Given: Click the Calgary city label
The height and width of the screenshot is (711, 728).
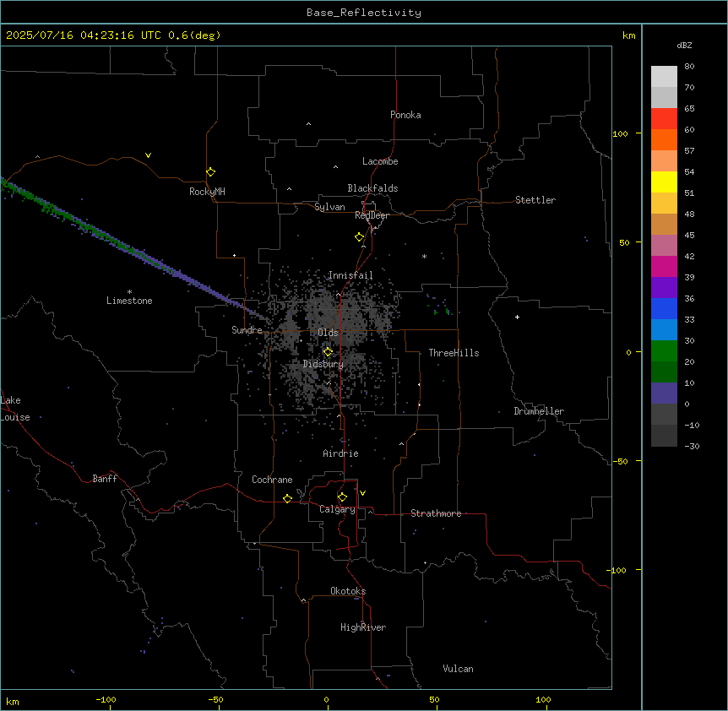Looking at the screenshot, I should point(337,509).
